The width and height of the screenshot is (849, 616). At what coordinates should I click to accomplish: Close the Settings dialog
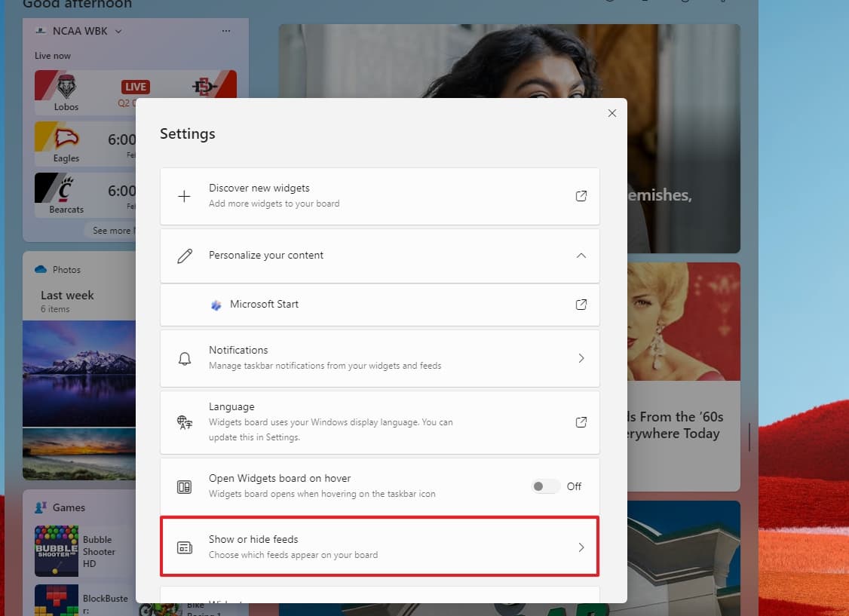[x=611, y=113]
